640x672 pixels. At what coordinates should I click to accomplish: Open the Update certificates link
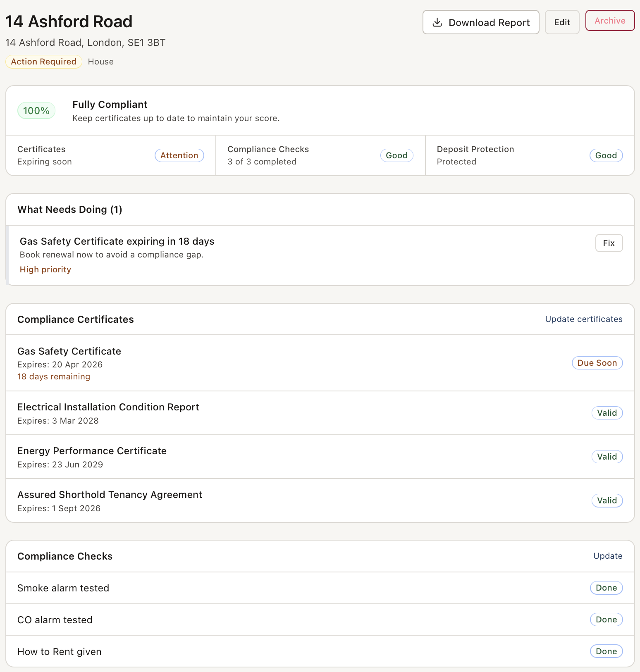583,319
